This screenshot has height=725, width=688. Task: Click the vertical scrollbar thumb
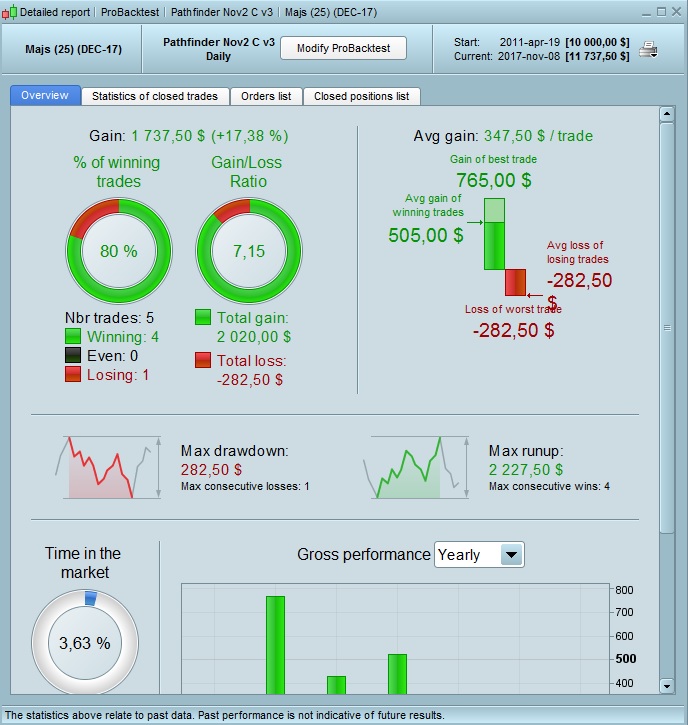pyautogui.click(x=666, y=327)
